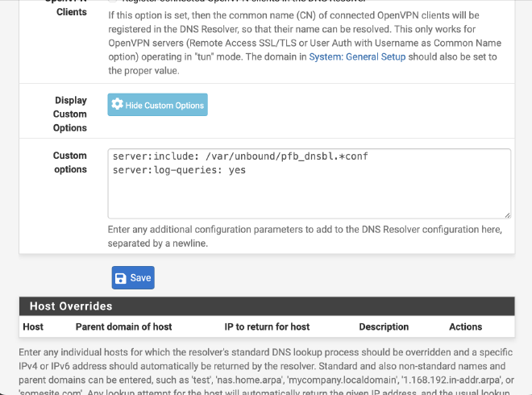Click the Host Overrides panel heading

[x=267, y=306]
